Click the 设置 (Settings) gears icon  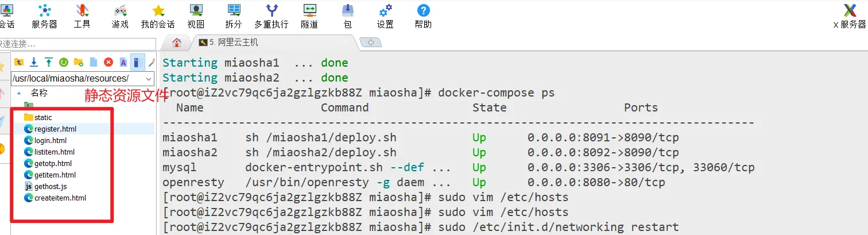(385, 16)
